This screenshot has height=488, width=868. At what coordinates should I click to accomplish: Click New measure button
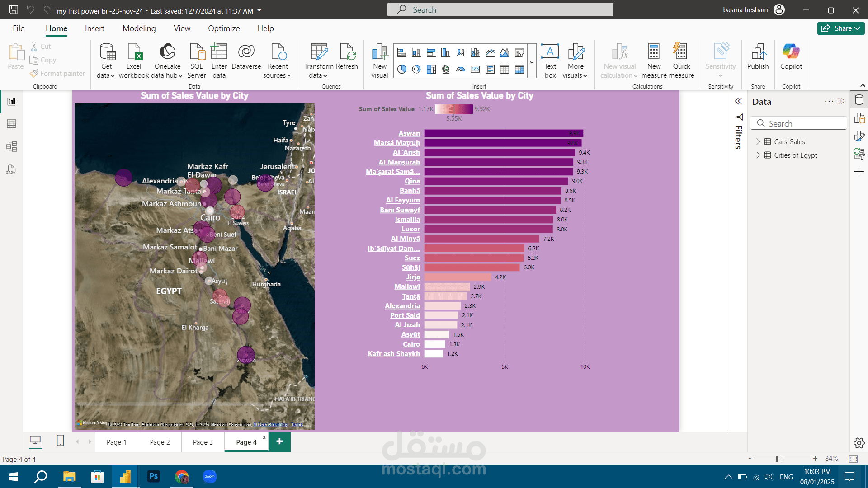(x=654, y=61)
